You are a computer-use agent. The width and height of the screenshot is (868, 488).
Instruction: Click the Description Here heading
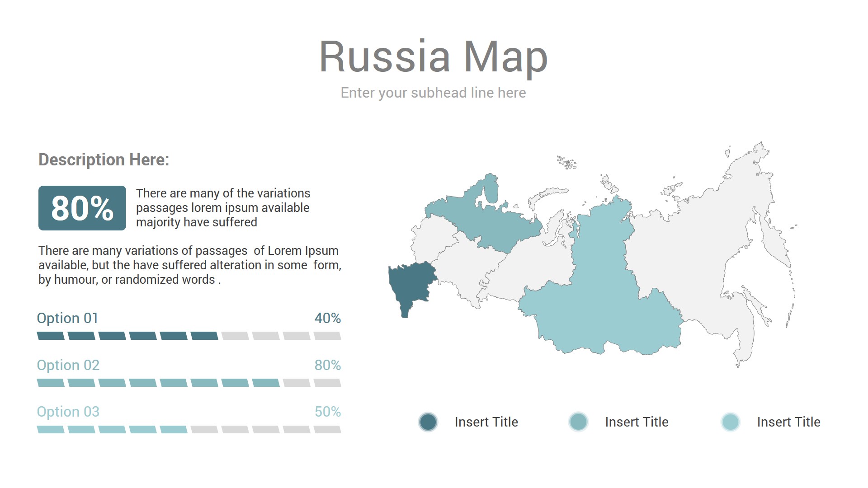click(x=104, y=160)
